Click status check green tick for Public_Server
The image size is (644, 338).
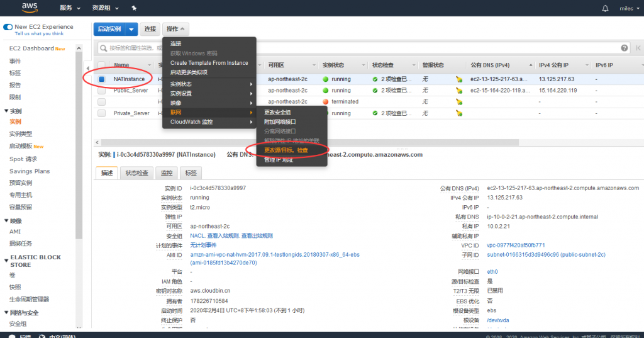point(375,91)
